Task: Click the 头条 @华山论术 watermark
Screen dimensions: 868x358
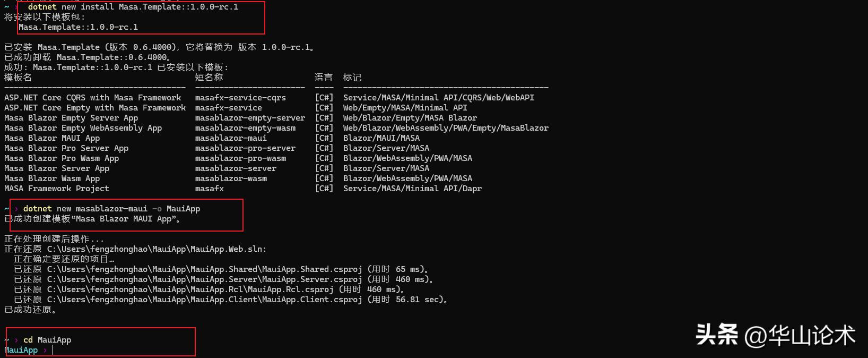Action: [x=775, y=335]
